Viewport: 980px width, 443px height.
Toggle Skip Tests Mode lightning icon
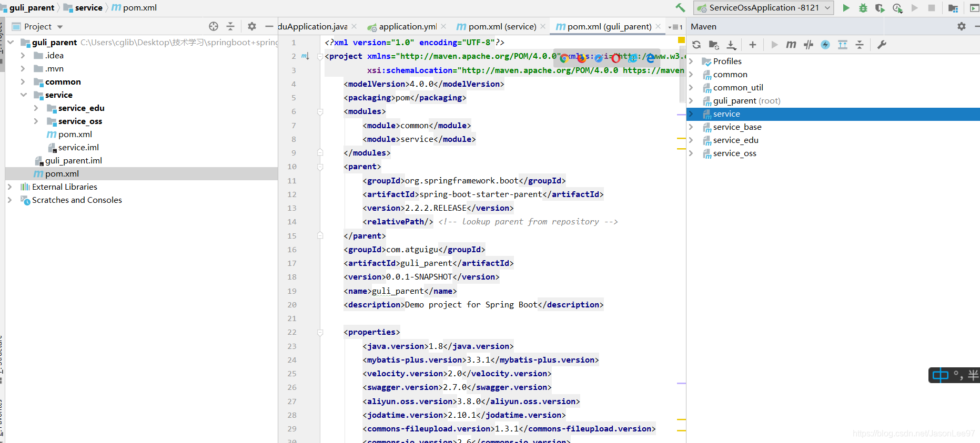click(x=825, y=45)
